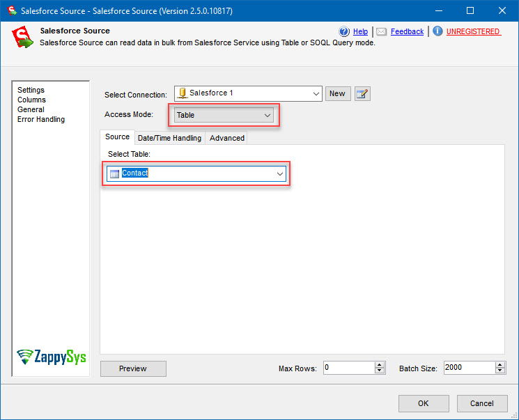519x420 pixels.
Task: Click the edit connection icon button
Action: (362, 93)
